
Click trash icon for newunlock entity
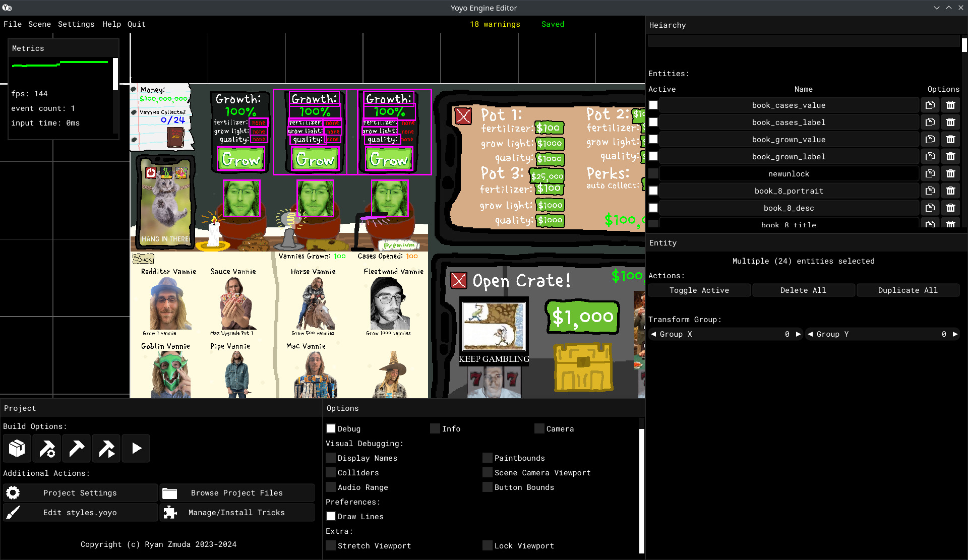coord(950,174)
